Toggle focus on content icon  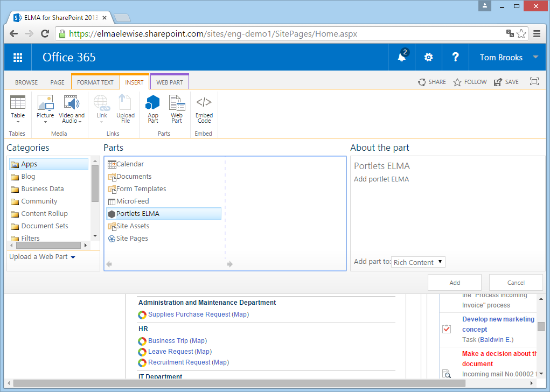coord(534,81)
